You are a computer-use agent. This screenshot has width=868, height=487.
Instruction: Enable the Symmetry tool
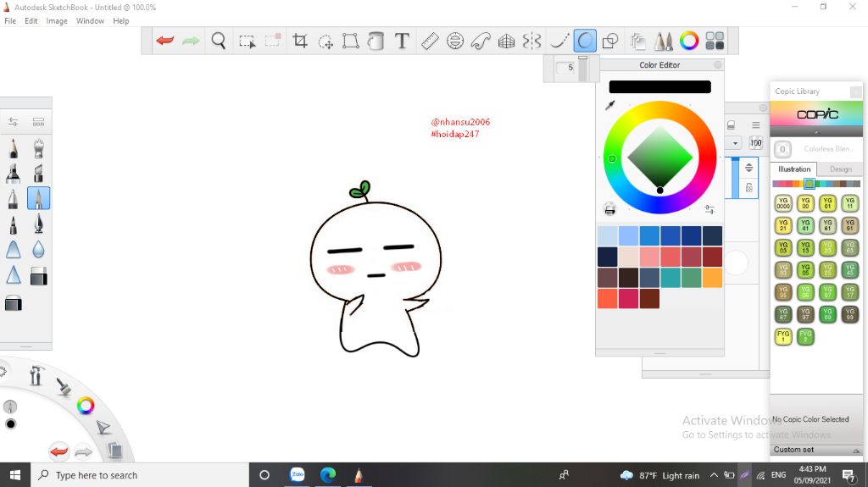pos(531,41)
